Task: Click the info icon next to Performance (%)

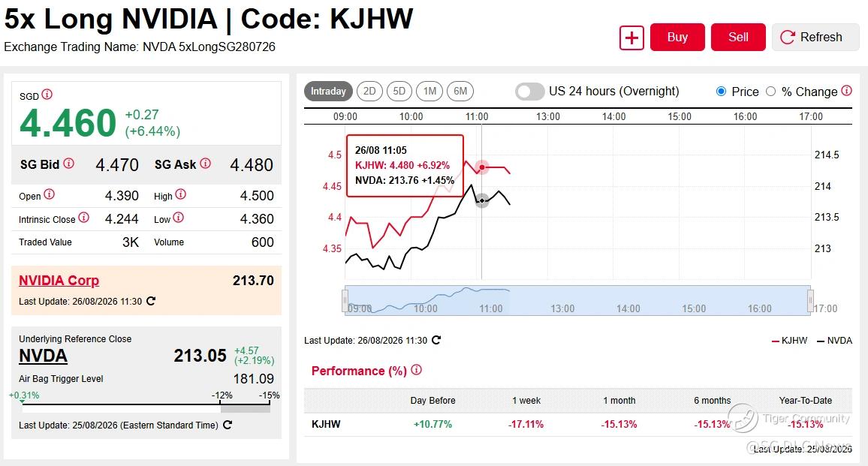Action: (416, 370)
